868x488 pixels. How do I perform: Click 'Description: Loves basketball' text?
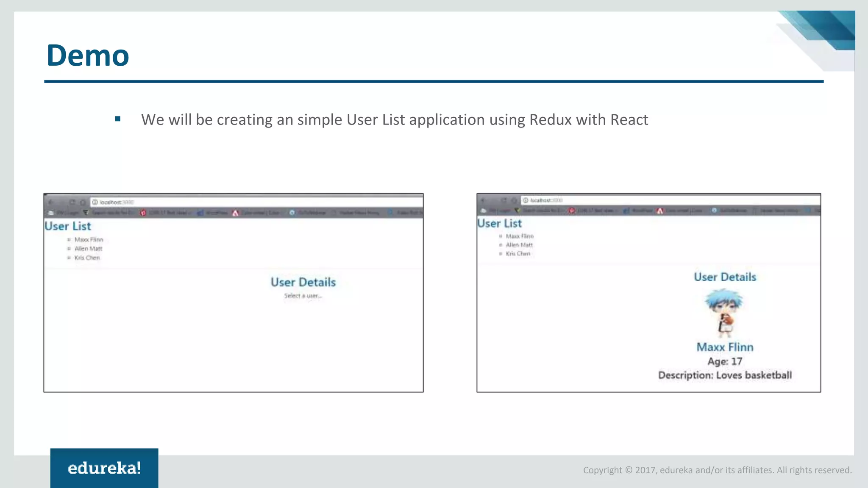point(725,375)
